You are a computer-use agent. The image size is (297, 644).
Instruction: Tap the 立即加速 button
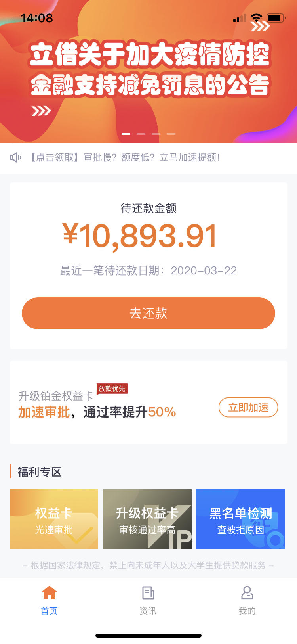point(248,407)
